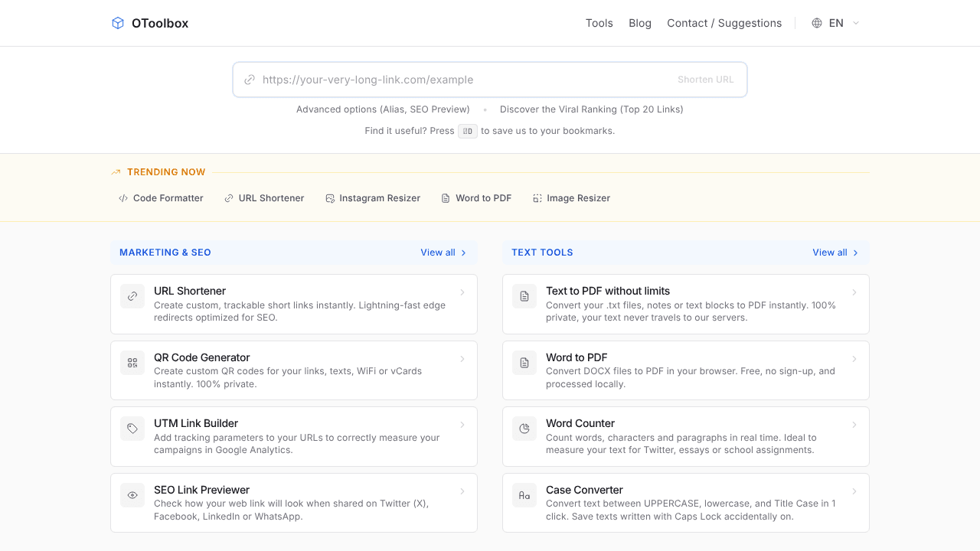View all Text Tools
Screen dimensions: 980x551
[835, 253]
